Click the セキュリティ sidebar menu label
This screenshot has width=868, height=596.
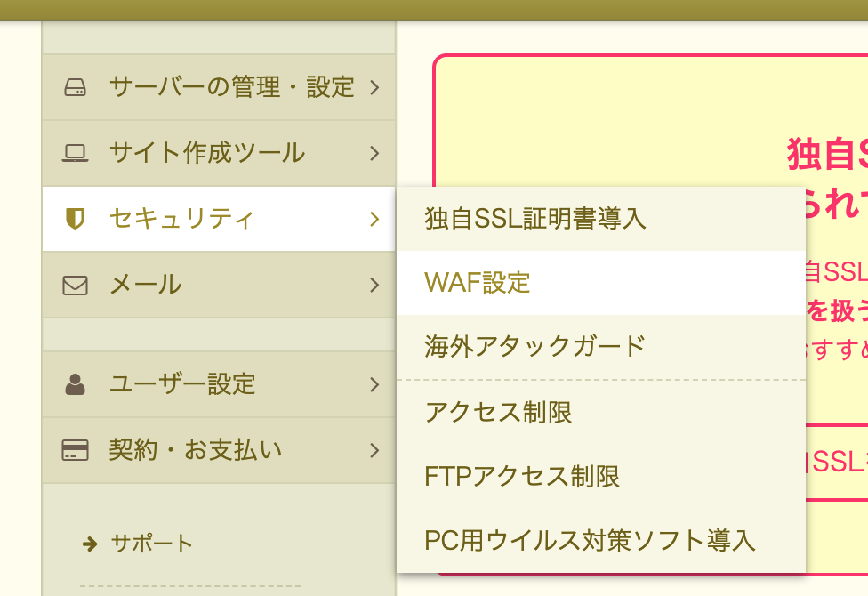click(181, 219)
